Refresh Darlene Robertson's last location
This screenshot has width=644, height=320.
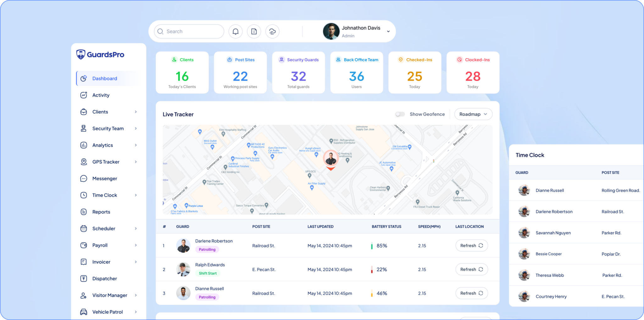[471, 246]
